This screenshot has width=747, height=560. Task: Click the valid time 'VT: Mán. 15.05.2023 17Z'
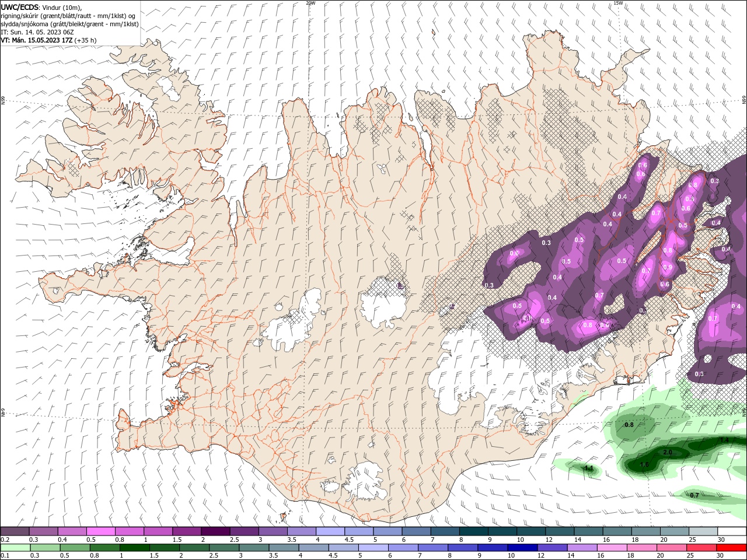(x=37, y=40)
